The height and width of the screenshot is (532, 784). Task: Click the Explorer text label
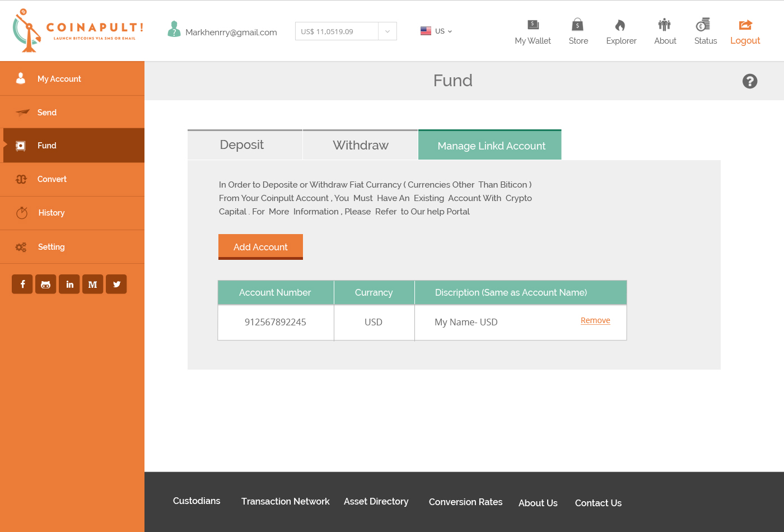coord(622,41)
